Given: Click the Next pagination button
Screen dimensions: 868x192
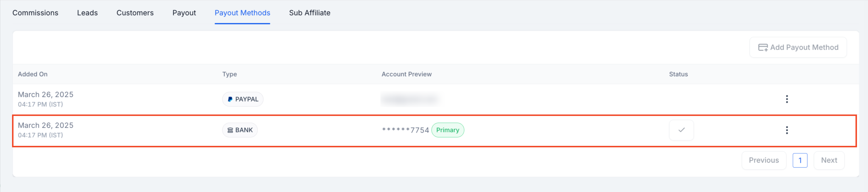Looking at the screenshot, I should click(829, 160).
